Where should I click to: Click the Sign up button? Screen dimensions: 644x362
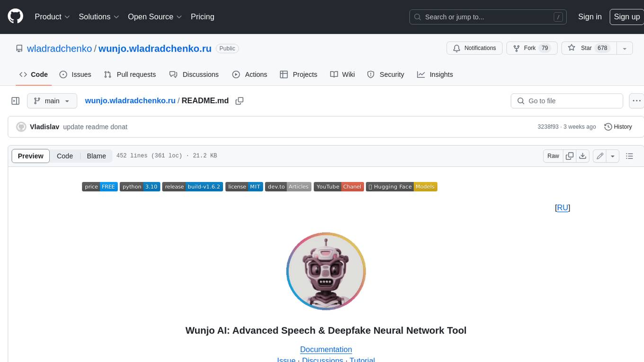point(626,17)
